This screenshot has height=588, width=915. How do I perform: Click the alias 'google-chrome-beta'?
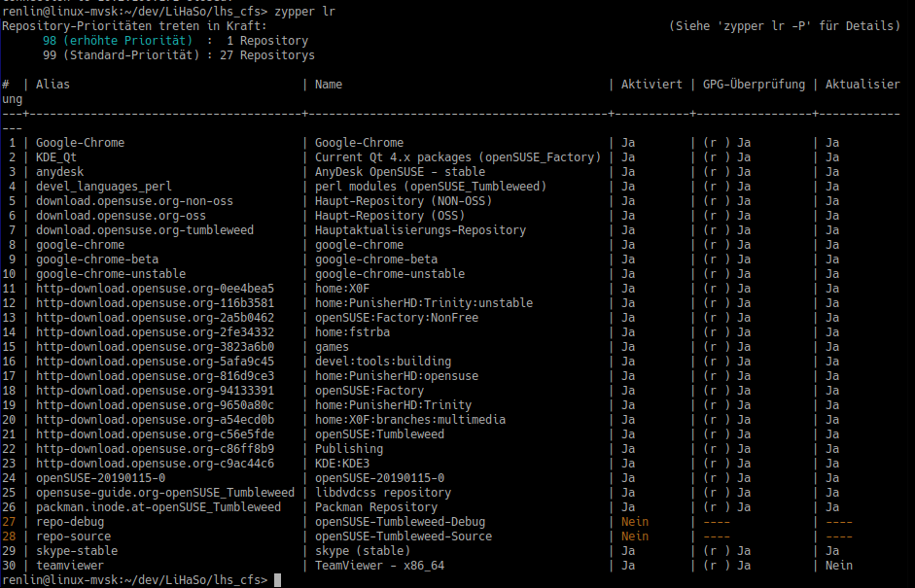(x=97, y=259)
